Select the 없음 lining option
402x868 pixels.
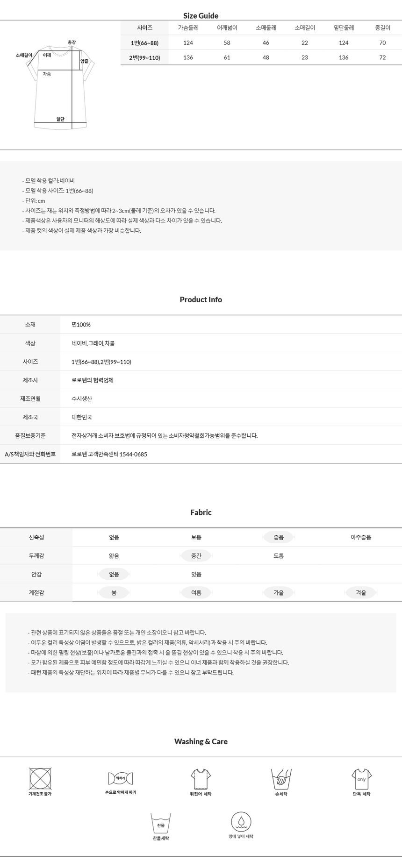click(x=114, y=574)
